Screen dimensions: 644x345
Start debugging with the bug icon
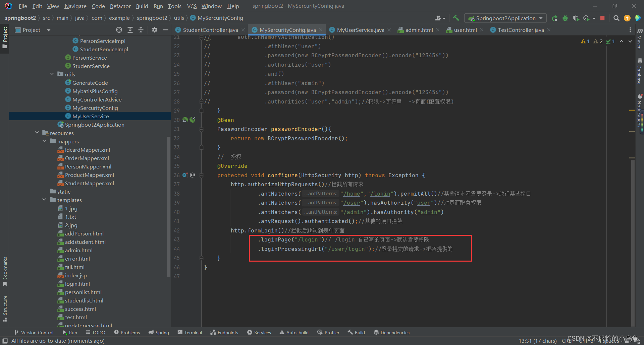pyautogui.click(x=565, y=18)
